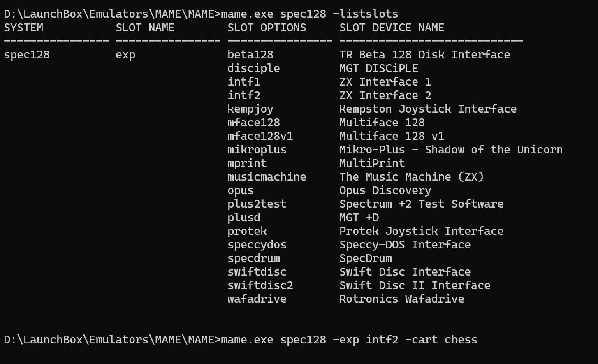598x364 pixels.
Task: Click the beta128 slot option text
Action: pos(250,55)
